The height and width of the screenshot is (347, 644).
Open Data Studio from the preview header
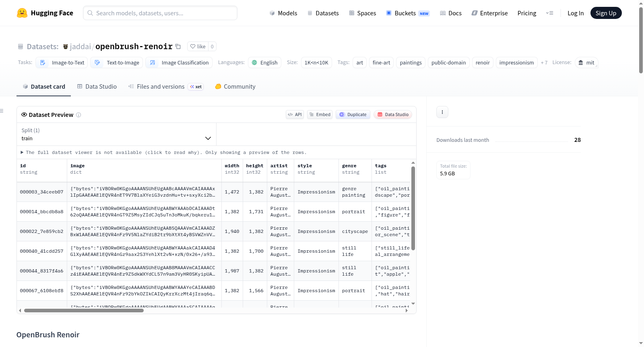pyautogui.click(x=393, y=114)
